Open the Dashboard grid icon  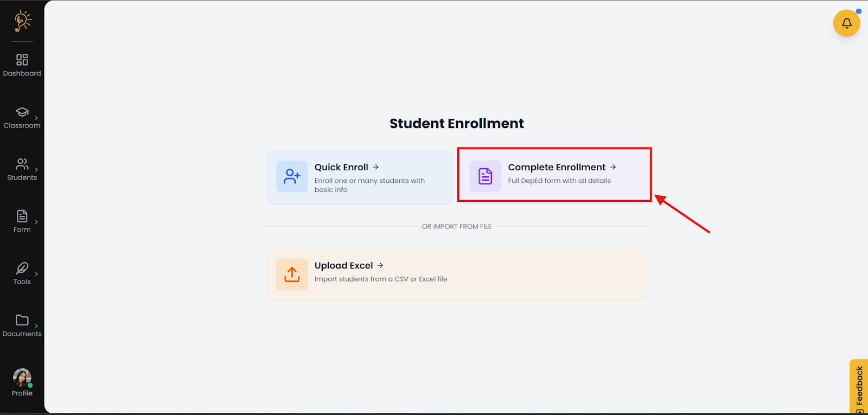(22, 60)
